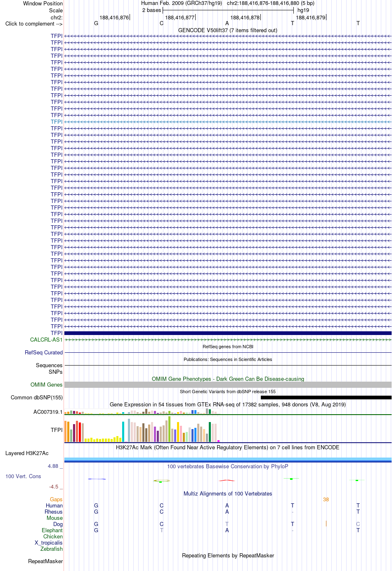Click the GENCODE V50lift37 track title
The image size is (392, 571).
(x=228, y=30)
